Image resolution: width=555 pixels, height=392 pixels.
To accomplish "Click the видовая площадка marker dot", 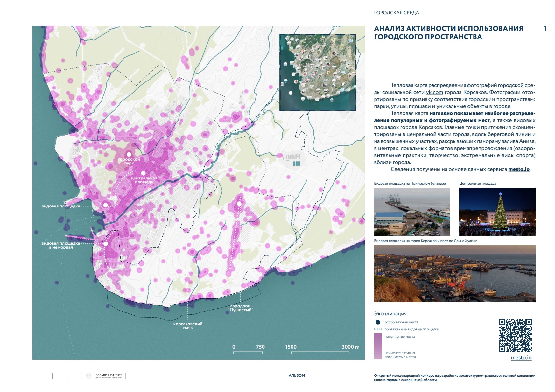I will pyautogui.click(x=105, y=205).
